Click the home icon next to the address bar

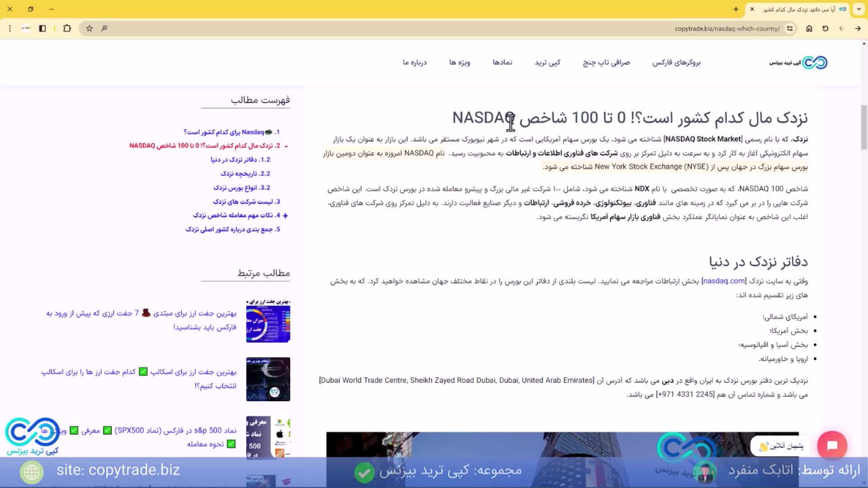tap(809, 28)
